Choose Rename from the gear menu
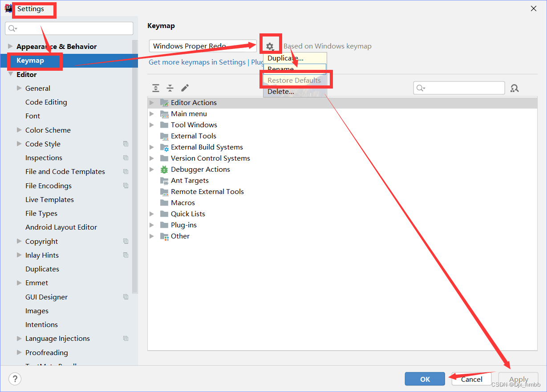Viewport: 547px width, 392px height. coord(295,69)
